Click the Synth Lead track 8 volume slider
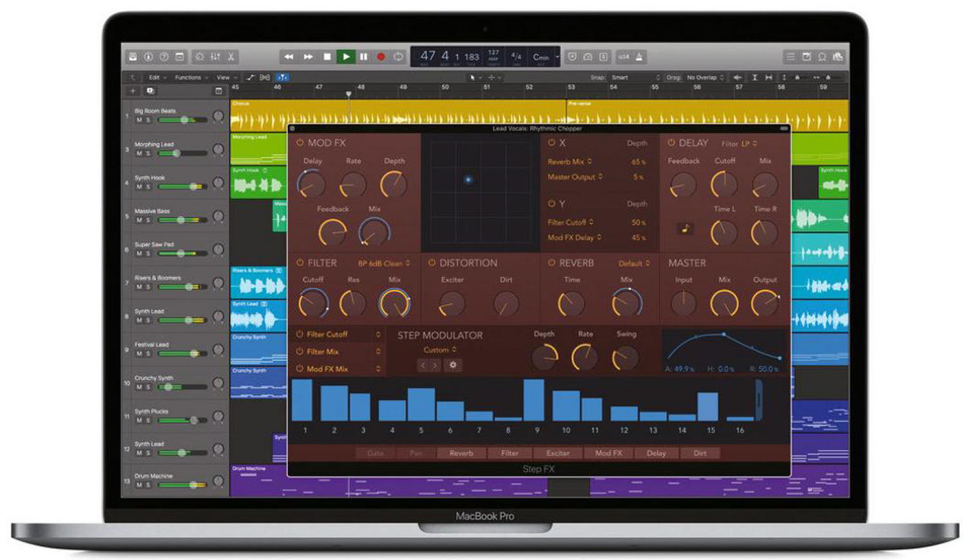 click(x=183, y=320)
